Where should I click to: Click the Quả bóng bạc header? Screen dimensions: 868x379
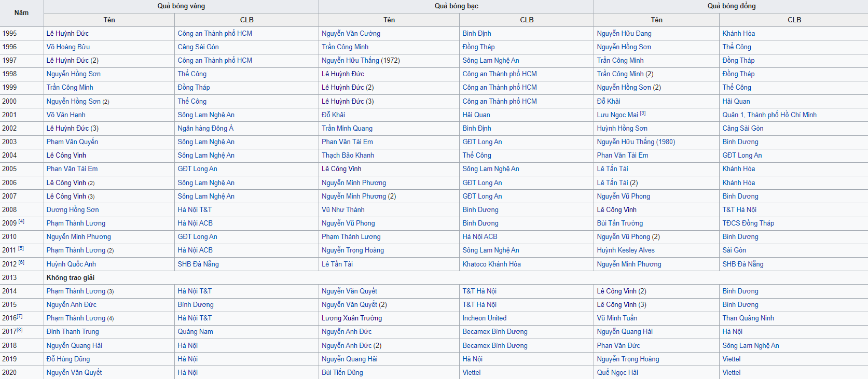click(457, 6)
